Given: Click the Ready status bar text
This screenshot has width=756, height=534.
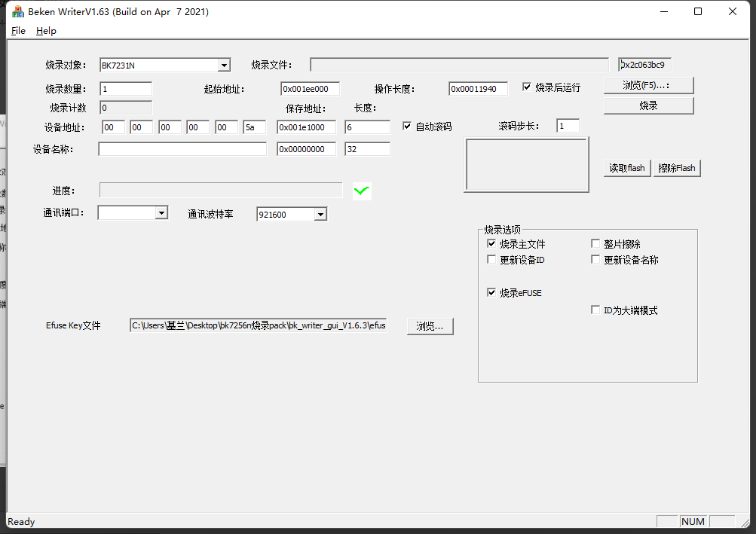Looking at the screenshot, I should point(21,521).
